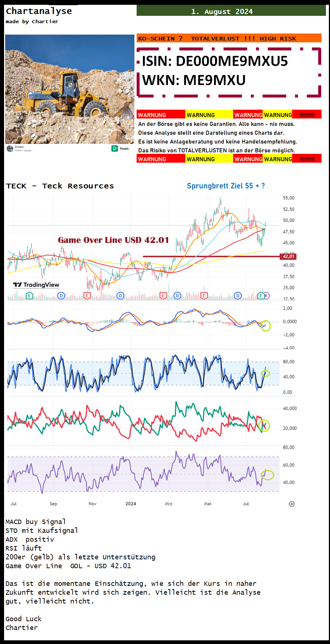The image size is (330, 644).
Task: Open the quarry wheel loader photo
Action: [x=70, y=89]
